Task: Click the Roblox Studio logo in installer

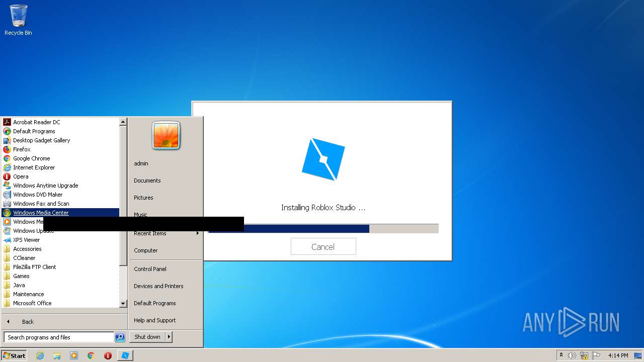Action: point(324,159)
